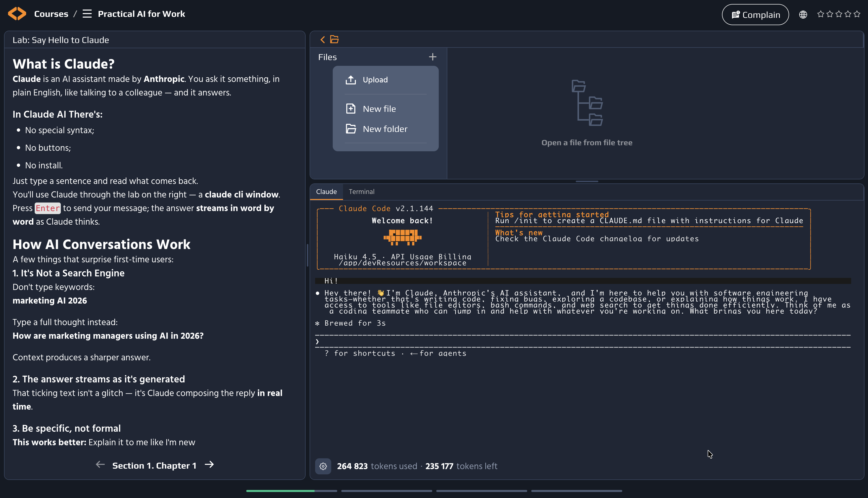868x498 pixels.
Task: Click the red Enter key label
Action: pyautogui.click(x=47, y=208)
